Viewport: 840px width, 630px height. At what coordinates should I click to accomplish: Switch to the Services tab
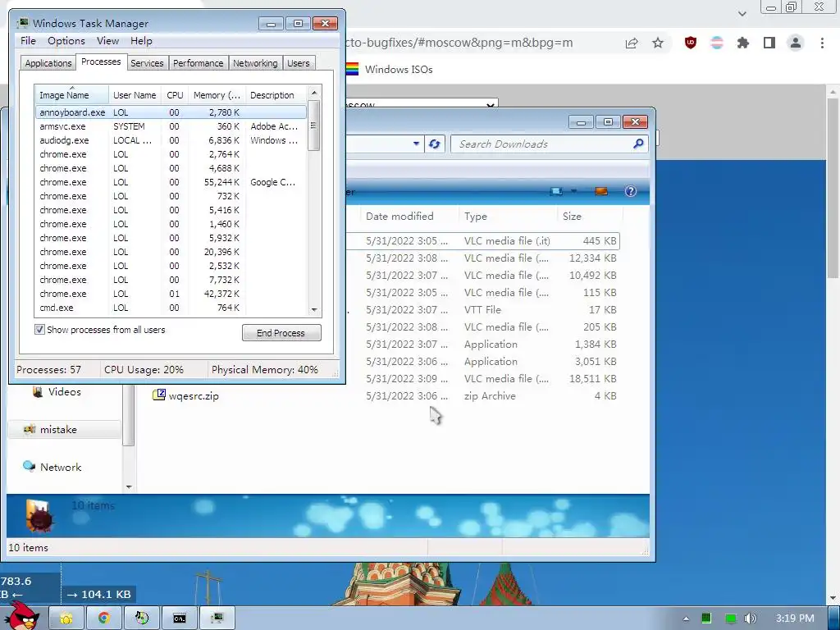pos(147,63)
